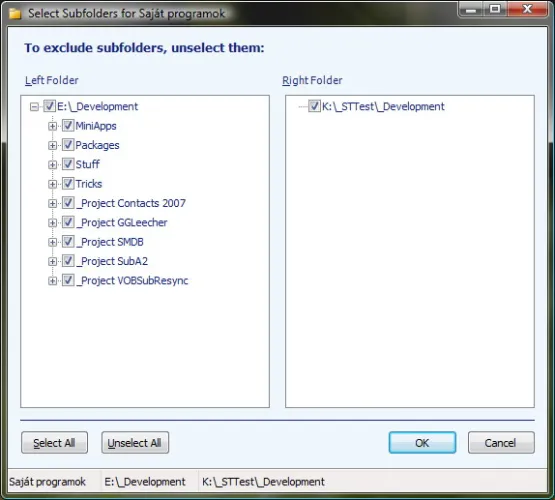Screen dimensions: 555x500
Task: Click the Left Folder label
Action: coord(52,80)
